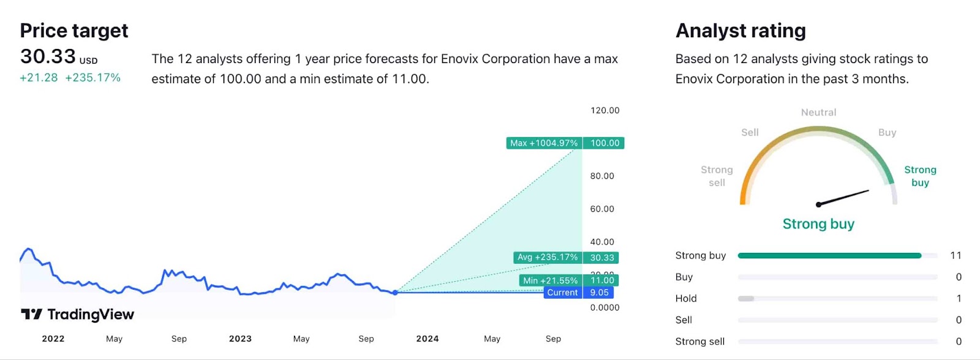Click the Min +21.55% label
Image resolution: width=980 pixels, height=360 pixels.
tap(550, 280)
